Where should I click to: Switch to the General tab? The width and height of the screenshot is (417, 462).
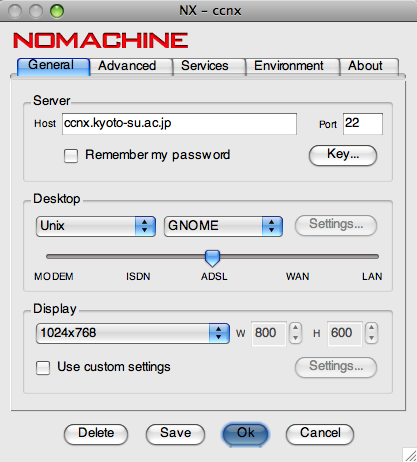(53, 66)
